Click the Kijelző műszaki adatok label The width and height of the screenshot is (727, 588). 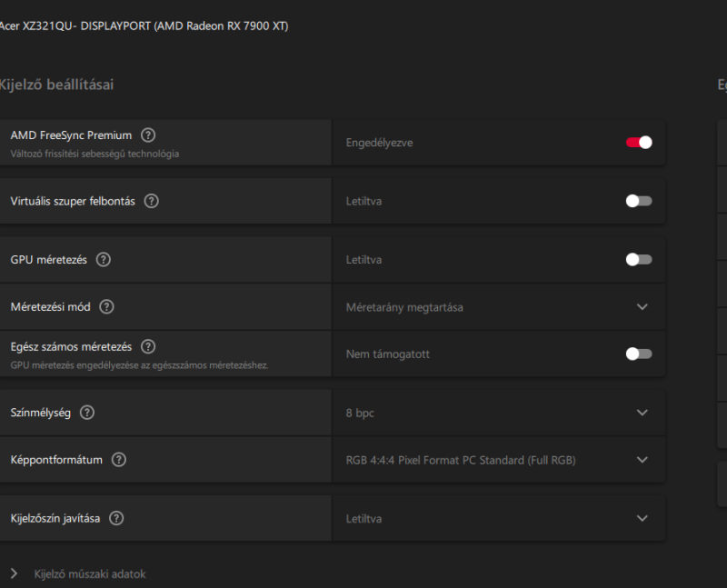tap(89, 573)
